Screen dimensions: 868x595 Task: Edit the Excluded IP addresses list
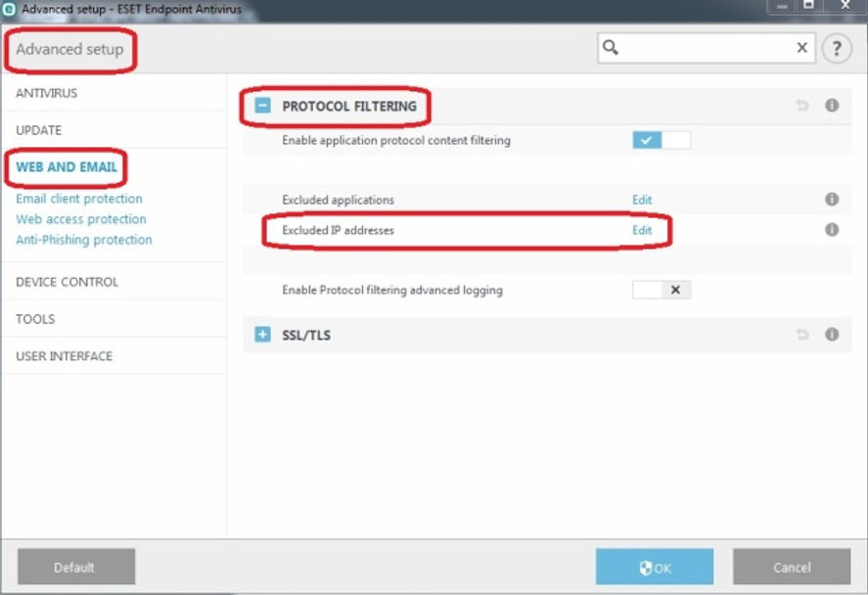click(642, 230)
